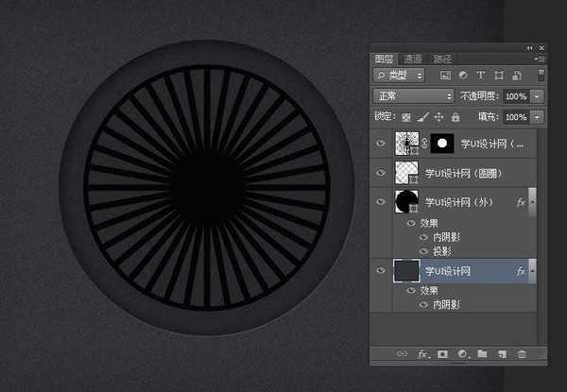Screen dimensions: 567x392
Task: Click the add layer style fx button
Action: [x=422, y=354]
